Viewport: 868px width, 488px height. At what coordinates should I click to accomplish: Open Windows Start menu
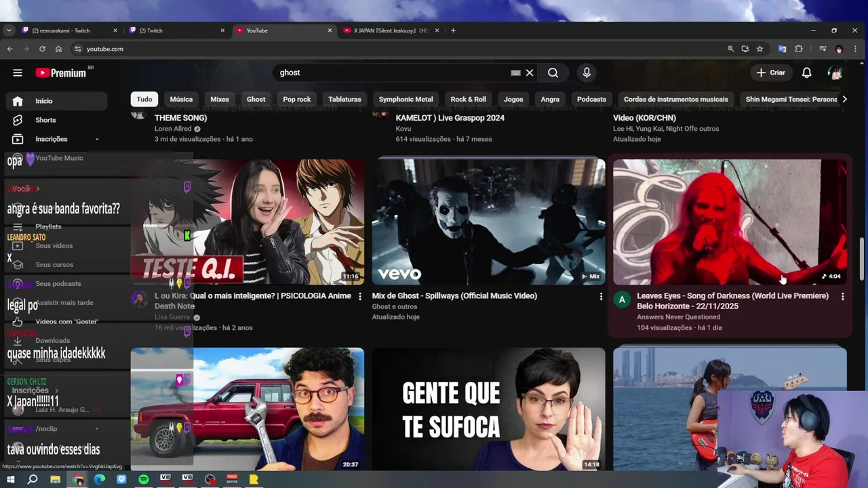click(x=9, y=479)
